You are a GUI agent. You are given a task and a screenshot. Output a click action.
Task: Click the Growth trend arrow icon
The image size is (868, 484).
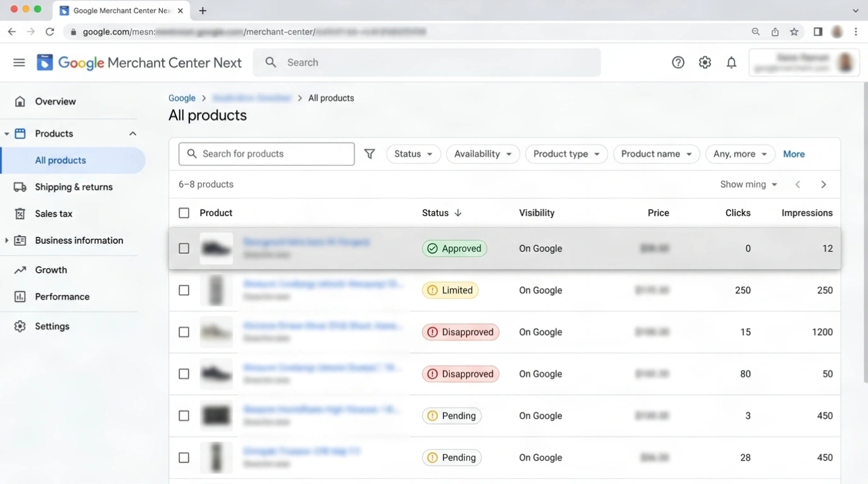[x=20, y=270]
